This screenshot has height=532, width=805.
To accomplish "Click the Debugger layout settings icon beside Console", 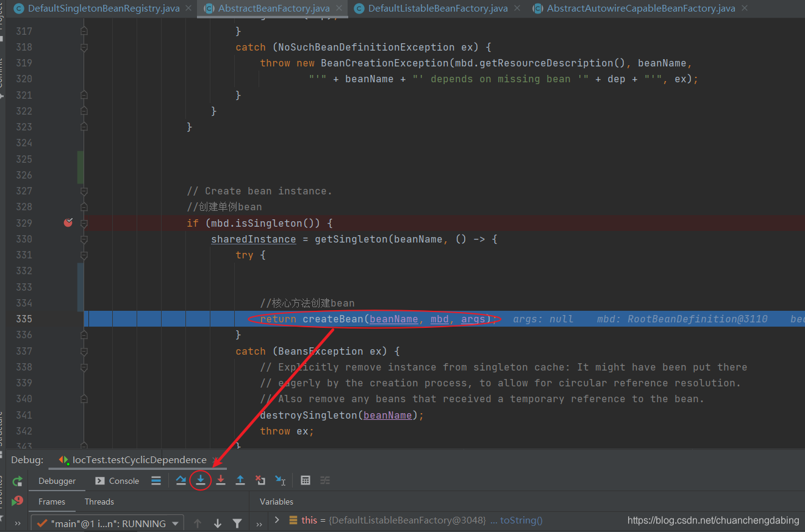I will pyautogui.click(x=156, y=480).
